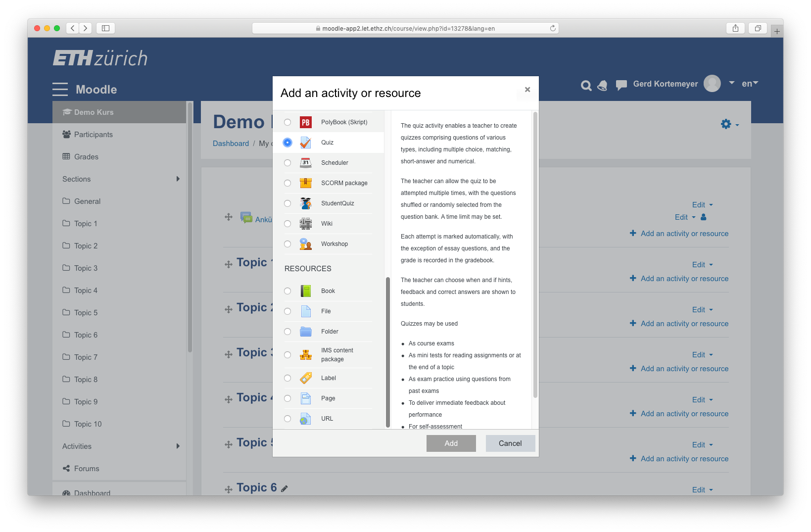Click the SCORM package box icon
The width and height of the screenshot is (811, 532).
306,183
